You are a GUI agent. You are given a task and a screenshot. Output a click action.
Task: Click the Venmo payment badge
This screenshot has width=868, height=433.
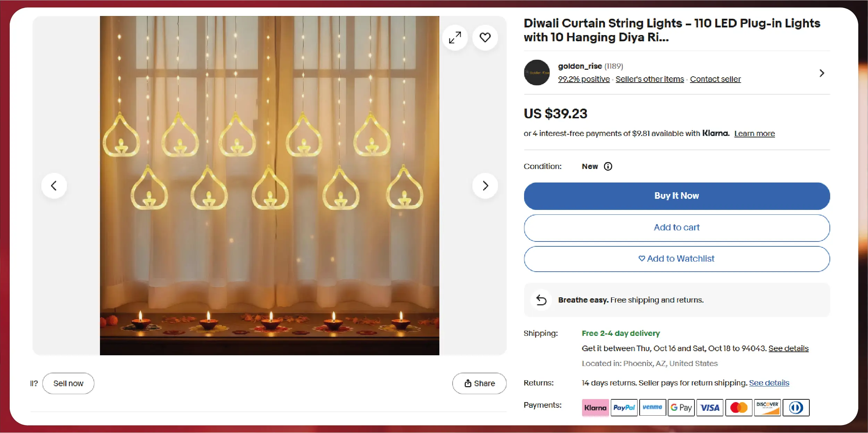point(652,408)
